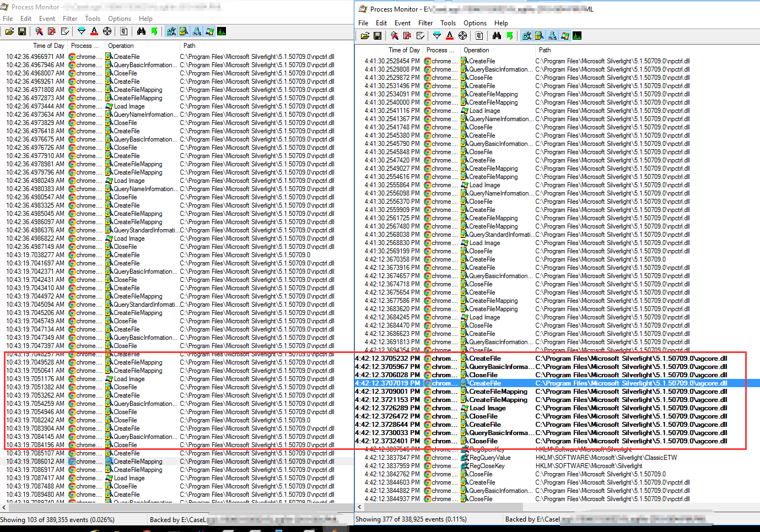The height and width of the screenshot is (532, 760).
Task: Open the File menu in left window
Action: click(x=8, y=19)
